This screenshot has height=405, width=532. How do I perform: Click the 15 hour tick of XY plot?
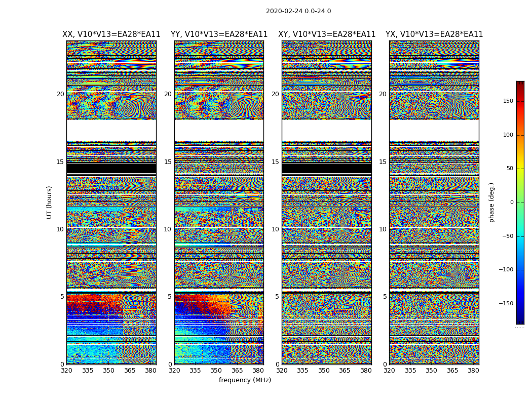point(276,161)
